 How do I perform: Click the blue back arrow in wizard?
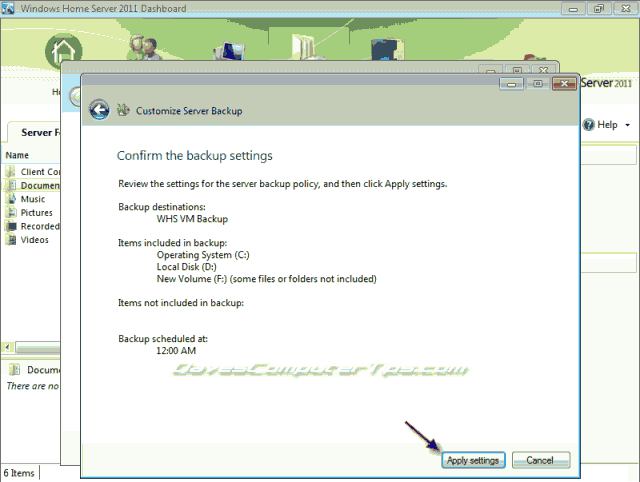99,110
